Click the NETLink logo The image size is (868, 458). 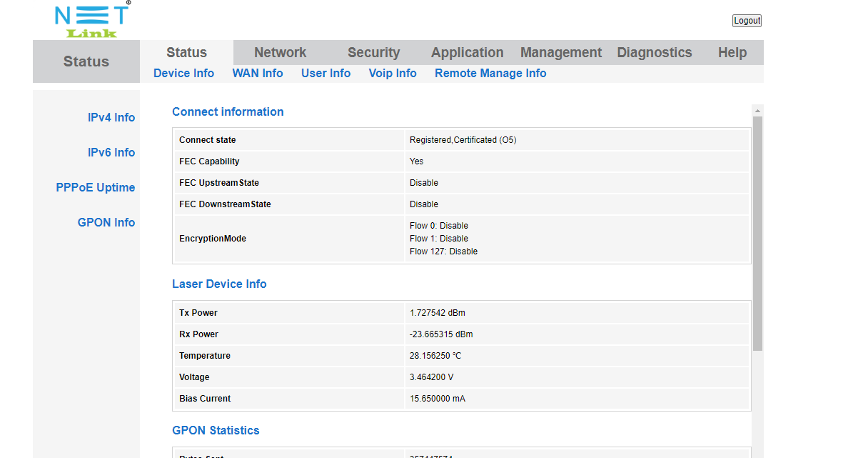click(92, 20)
